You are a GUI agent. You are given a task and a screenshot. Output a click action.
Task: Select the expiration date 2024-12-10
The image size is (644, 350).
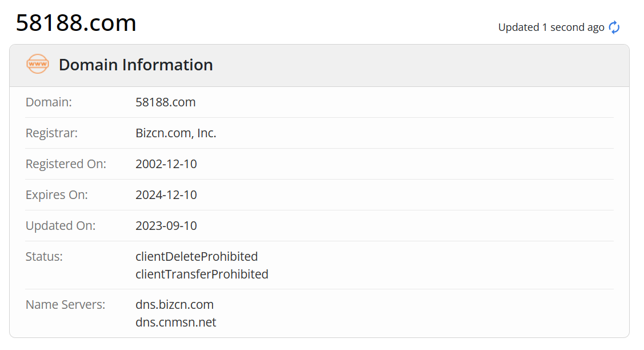[166, 194]
